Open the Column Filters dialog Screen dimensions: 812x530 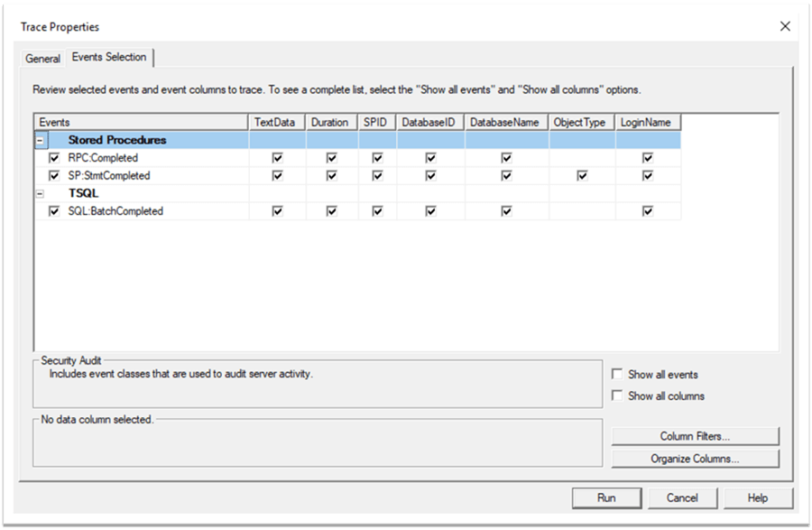[x=695, y=436]
